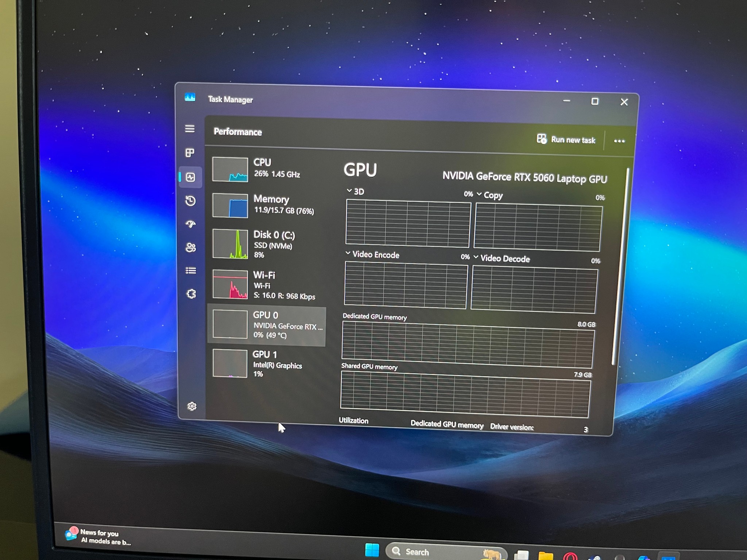Open Task Manager Settings gear icon
The width and height of the screenshot is (747, 560).
point(192,406)
